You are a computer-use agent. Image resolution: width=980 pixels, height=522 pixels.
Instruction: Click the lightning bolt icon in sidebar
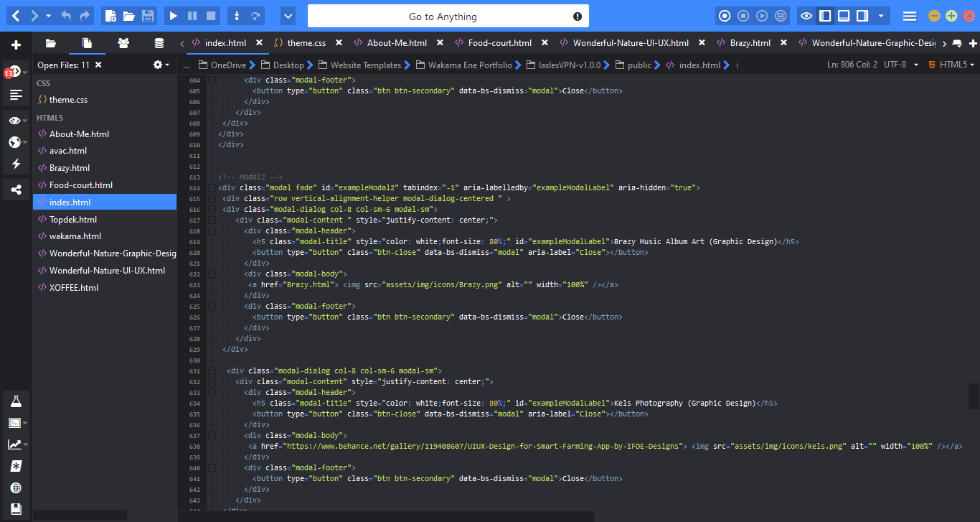tap(16, 164)
